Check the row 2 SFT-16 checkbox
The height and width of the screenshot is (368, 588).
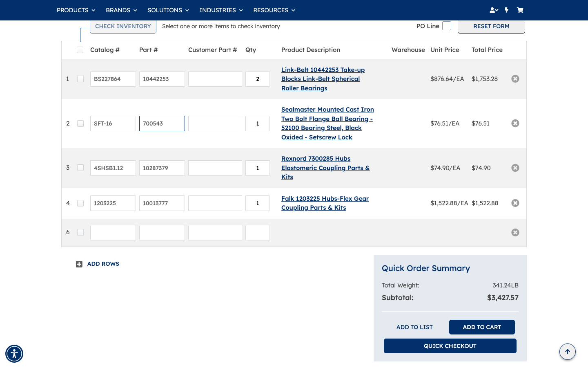point(80,123)
